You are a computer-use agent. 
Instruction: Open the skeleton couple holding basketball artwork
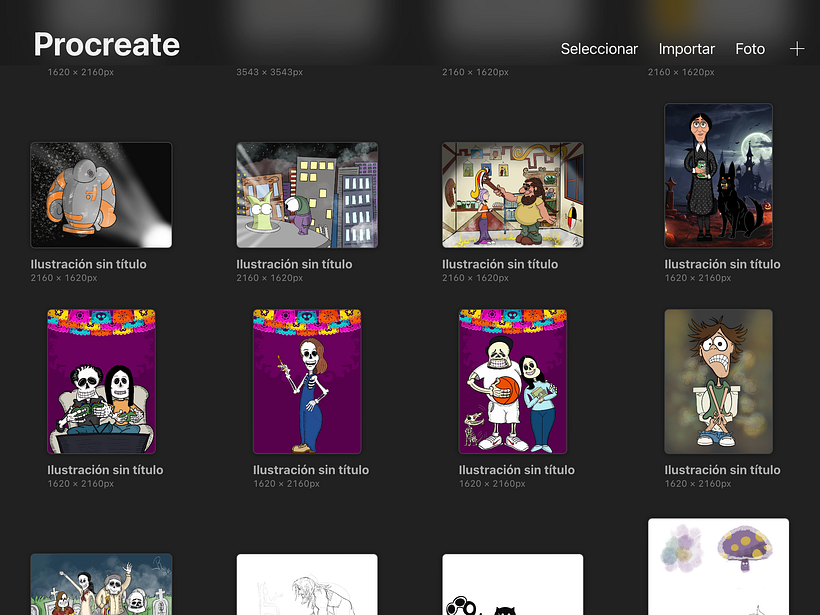512,381
